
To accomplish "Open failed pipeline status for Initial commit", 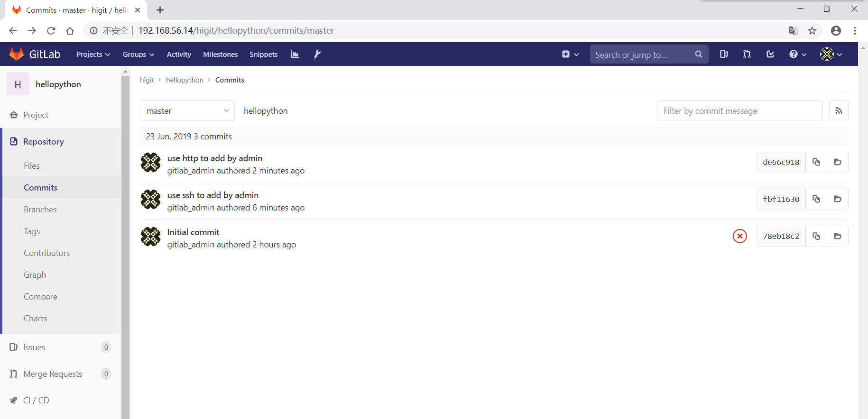I will coord(739,236).
